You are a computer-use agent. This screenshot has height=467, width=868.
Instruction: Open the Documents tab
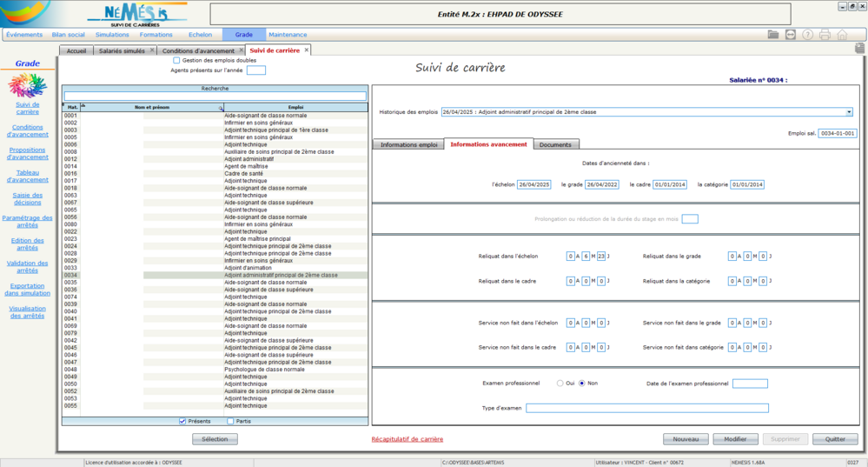pyautogui.click(x=555, y=144)
